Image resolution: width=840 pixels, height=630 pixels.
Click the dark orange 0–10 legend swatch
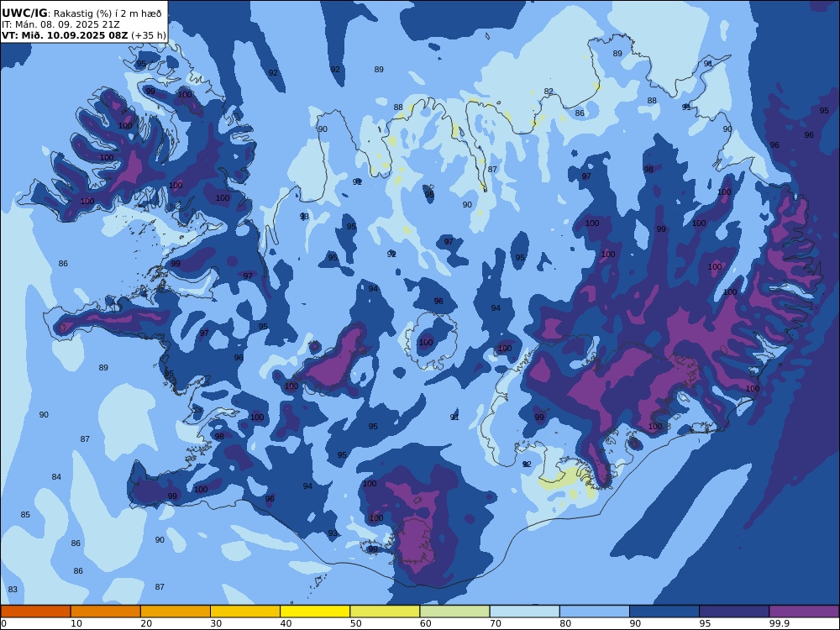pyautogui.click(x=35, y=612)
